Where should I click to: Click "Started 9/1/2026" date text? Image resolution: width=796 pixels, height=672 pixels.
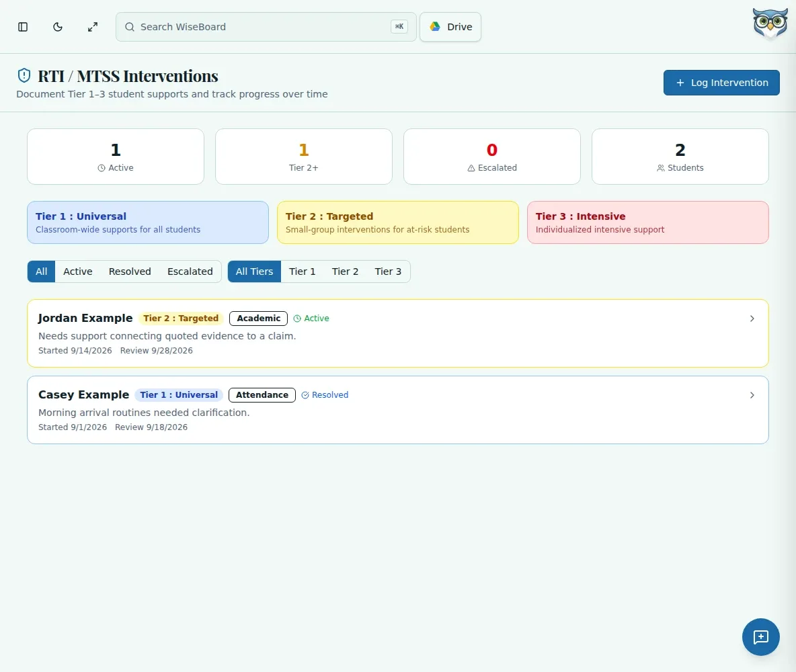click(x=73, y=427)
